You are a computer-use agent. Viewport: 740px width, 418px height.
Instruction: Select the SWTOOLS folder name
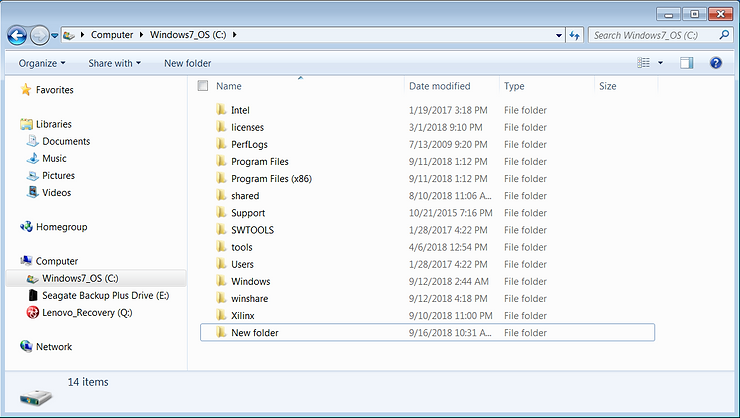tap(252, 230)
